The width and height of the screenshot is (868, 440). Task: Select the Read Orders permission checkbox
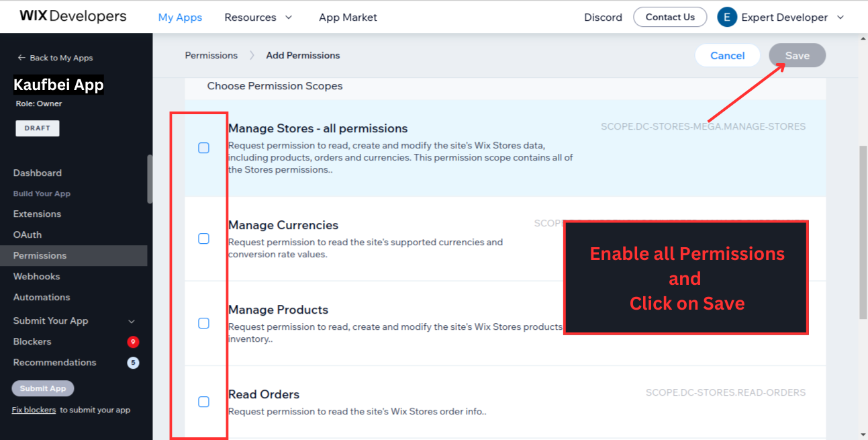click(x=204, y=402)
